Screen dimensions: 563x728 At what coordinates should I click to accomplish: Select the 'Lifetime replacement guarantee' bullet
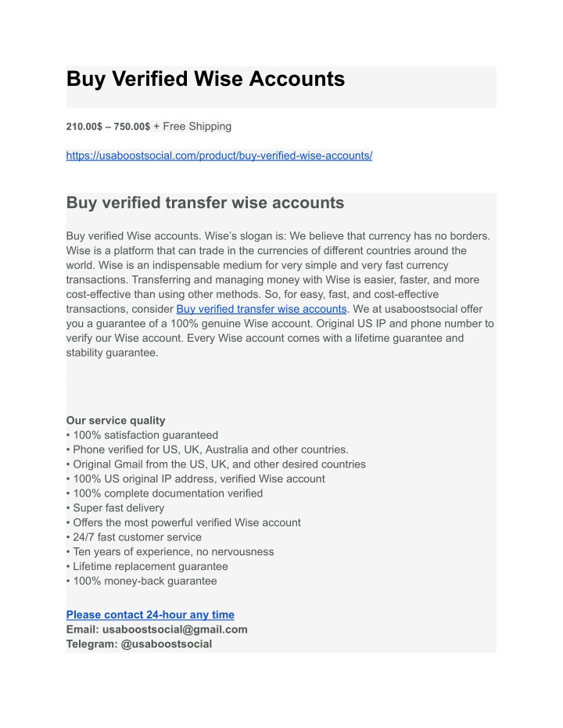tap(147, 566)
